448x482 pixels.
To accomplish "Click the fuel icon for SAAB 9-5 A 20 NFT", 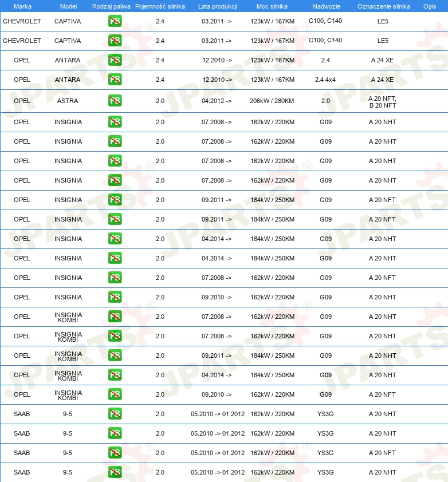I will coord(115,452).
